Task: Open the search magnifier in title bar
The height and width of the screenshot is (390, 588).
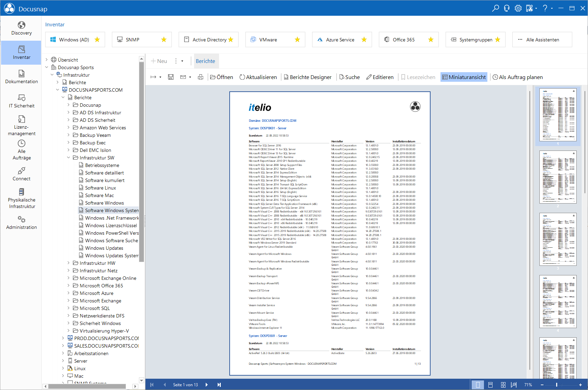Action: (x=495, y=8)
